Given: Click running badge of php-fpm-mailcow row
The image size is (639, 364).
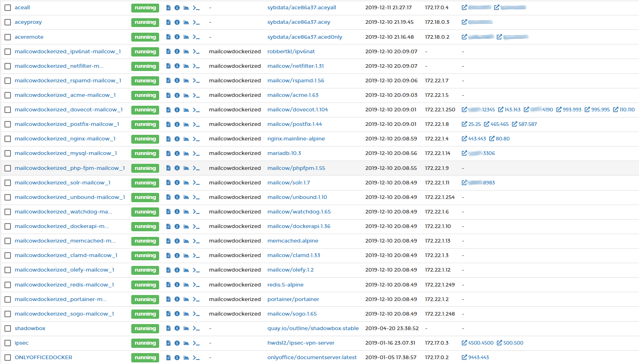Looking at the screenshot, I should (145, 168).
